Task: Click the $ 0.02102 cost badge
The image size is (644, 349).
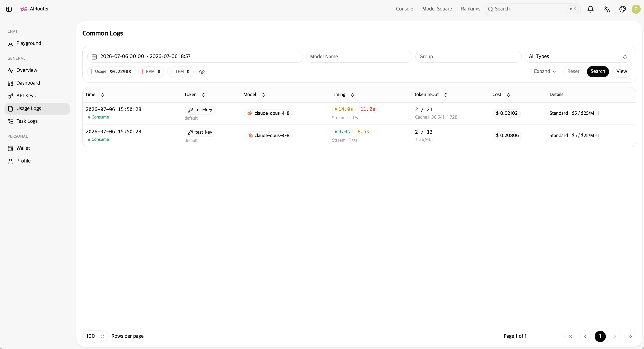Action: pos(507,113)
